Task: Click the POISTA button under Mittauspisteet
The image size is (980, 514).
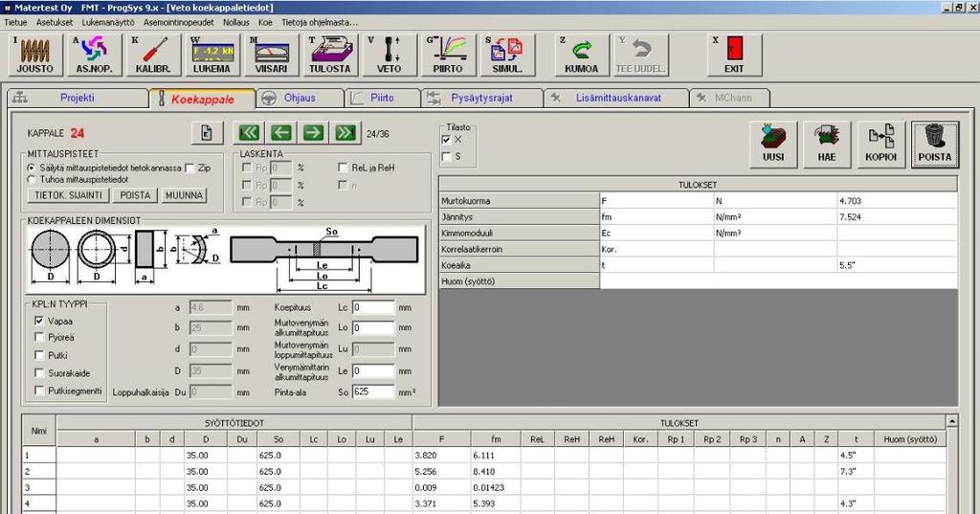Action: pos(135,195)
